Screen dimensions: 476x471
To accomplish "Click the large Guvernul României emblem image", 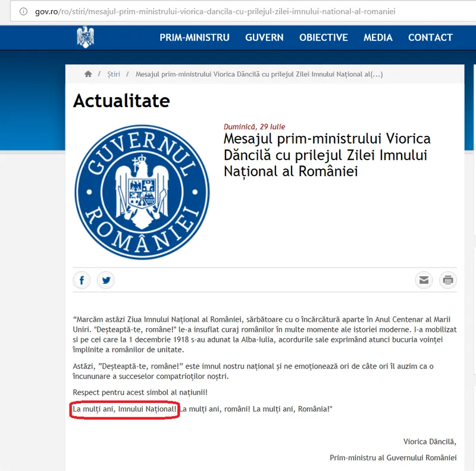I will pyautogui.click(x=142, y=183).
